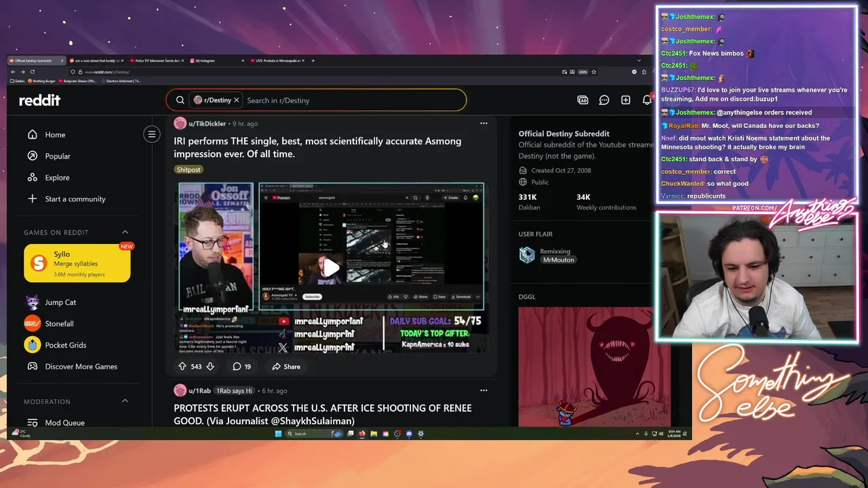
Task: Open the 1Rab post options menu
Action: (x=484, y=390)
